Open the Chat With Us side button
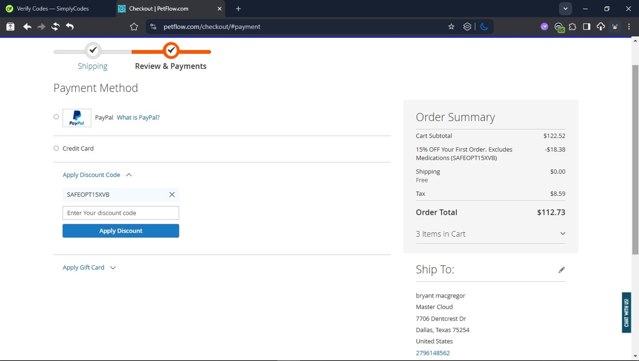639x361 pixels. [626, 313]
